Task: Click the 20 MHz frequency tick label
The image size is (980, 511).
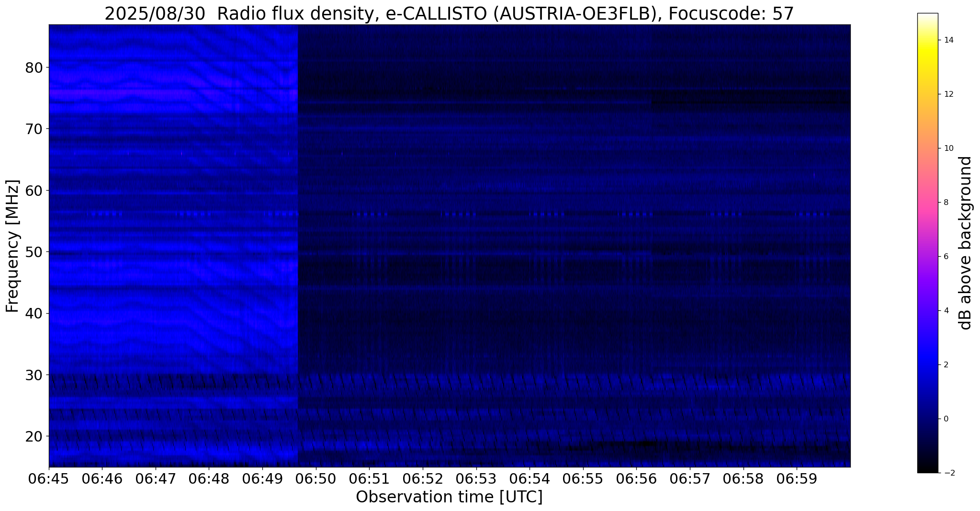Action: pos(34,436)
